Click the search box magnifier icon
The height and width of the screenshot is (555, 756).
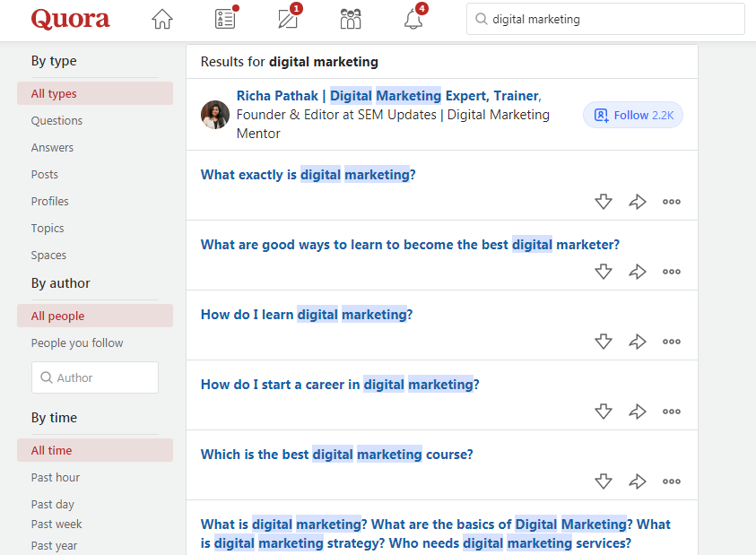click(x=482, y=19)
